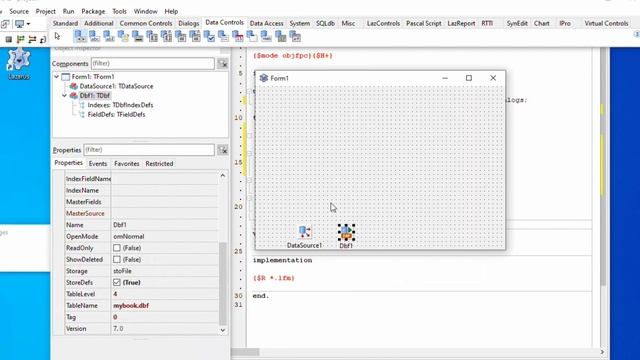The width and height of the screenshot is (640, 360).
Task: Click the Dbf1 component icon on Form1
Action: click(x=346, y=232)
